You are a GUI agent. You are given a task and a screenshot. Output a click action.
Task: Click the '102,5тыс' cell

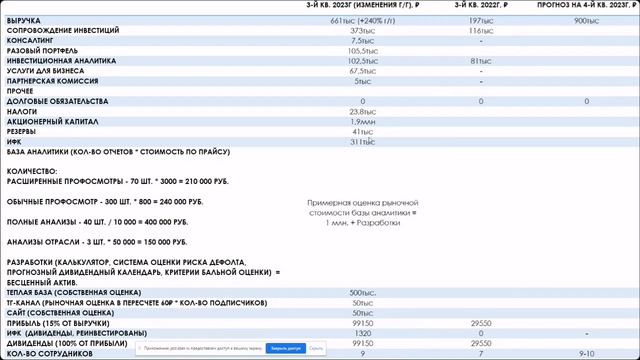[x=362, y=61]
